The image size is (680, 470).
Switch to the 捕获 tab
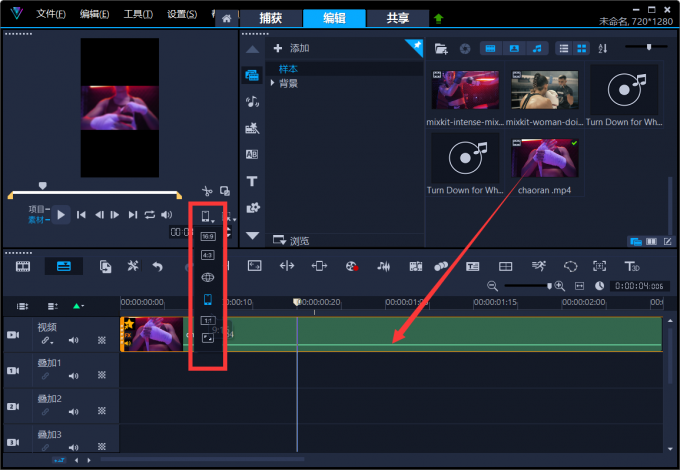(x=271, y=18)
